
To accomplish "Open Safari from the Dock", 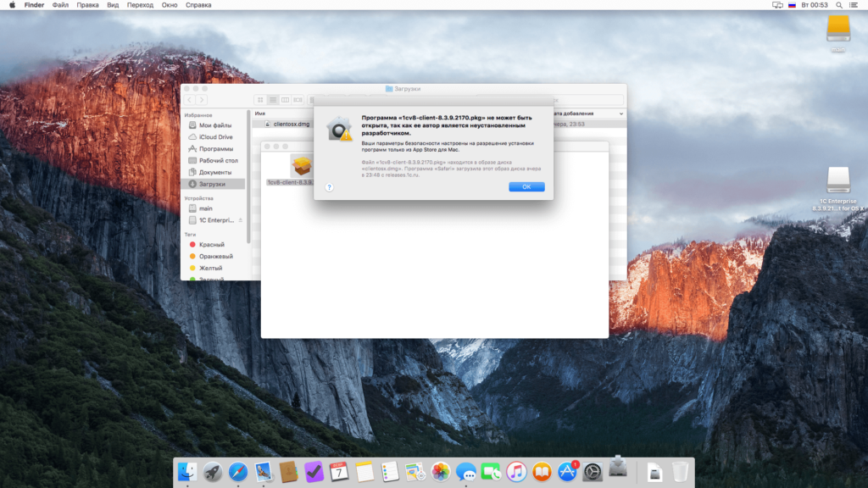I will click(x=238, y=472).
